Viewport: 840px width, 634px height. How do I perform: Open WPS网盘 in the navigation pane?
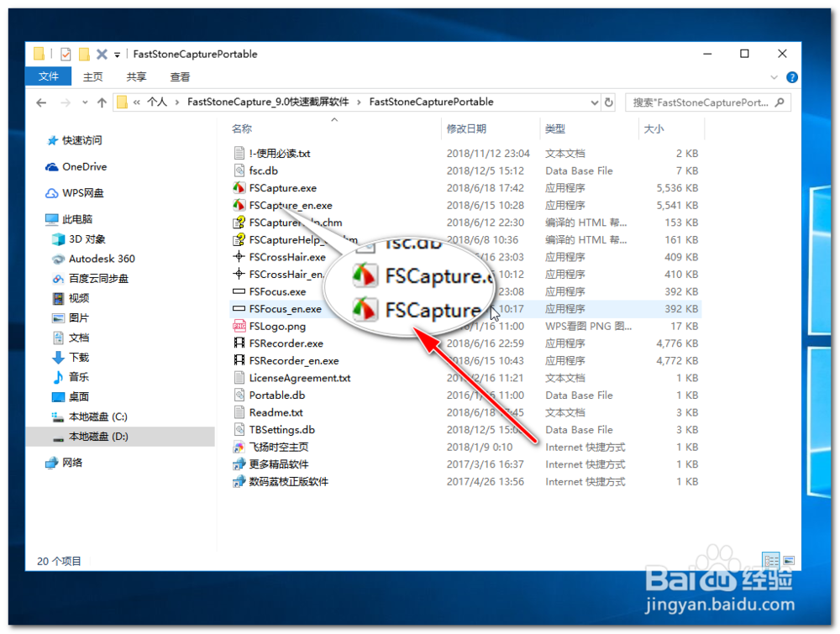[x=75, y=193]
